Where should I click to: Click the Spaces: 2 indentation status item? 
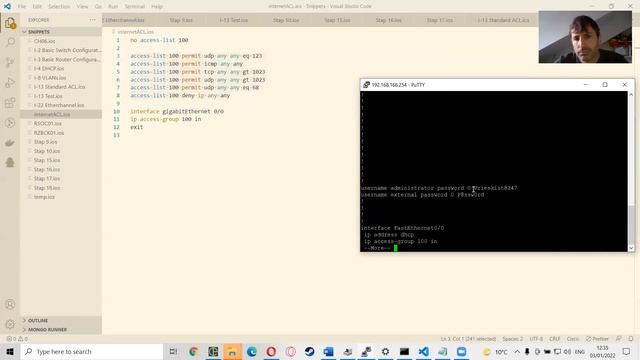pos(512,339)
